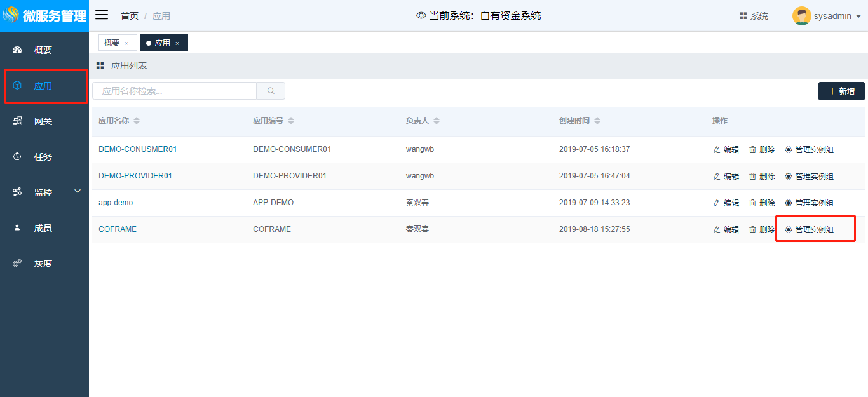
Task: Click the 系统 grid icon in header
Action: pyautogui.click(x=743, y=16)
